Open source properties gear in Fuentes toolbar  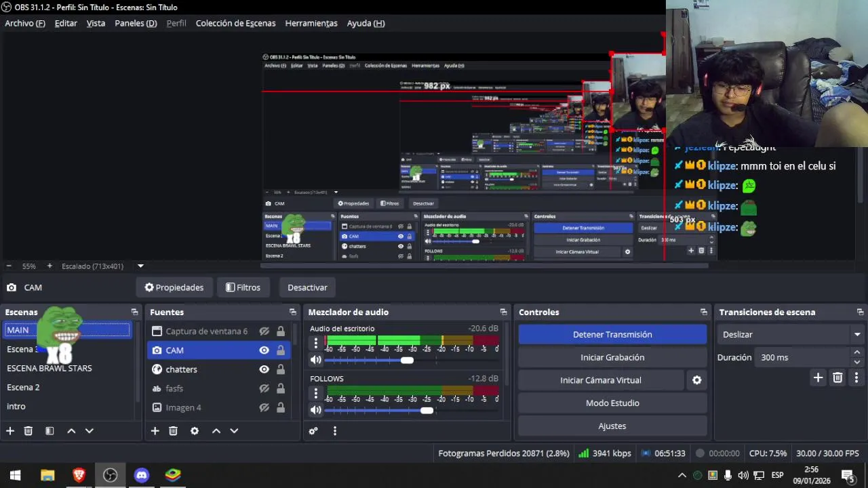click(x=195, y=431)
